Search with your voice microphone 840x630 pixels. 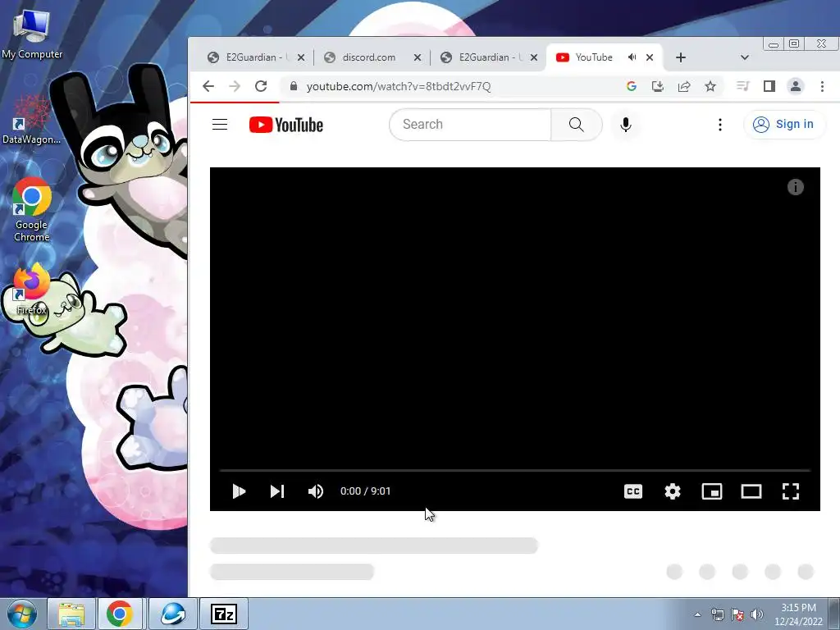coord(625,125)
